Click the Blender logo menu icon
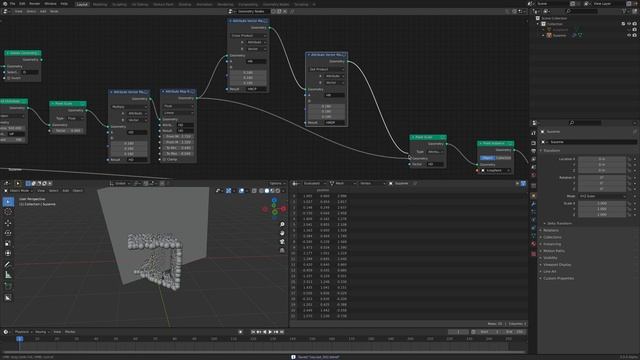Viewport: 640px width, 360px height. click(x=5, y=4)
